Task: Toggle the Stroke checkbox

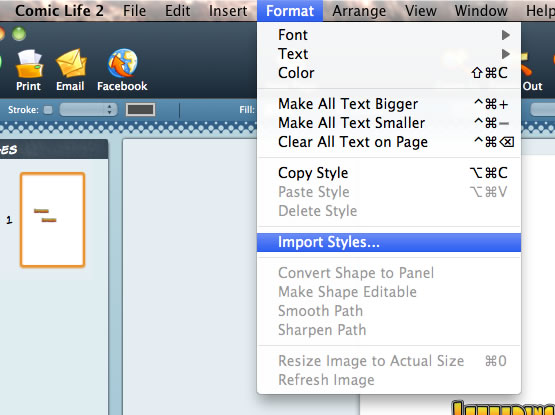Action: click(48, 110)
